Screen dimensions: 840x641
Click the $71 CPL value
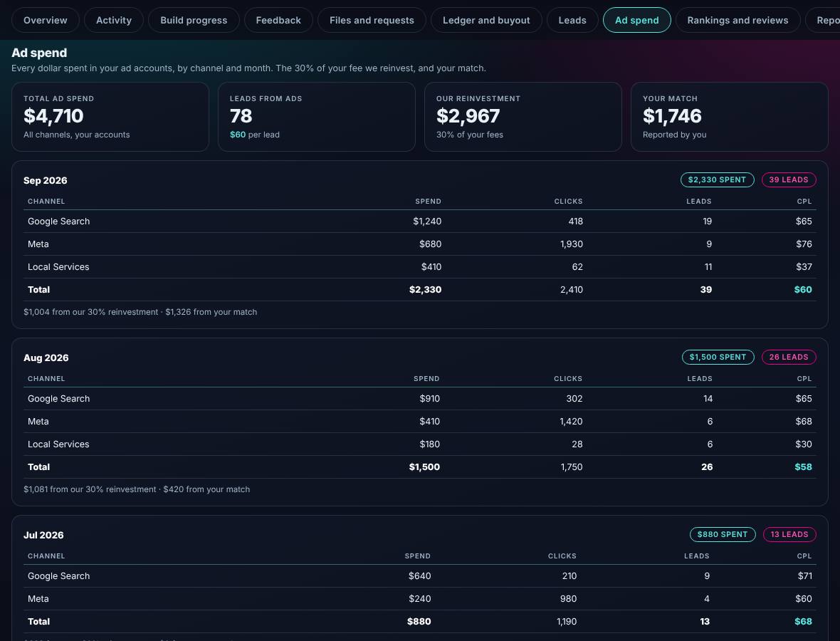pos(804,576)
